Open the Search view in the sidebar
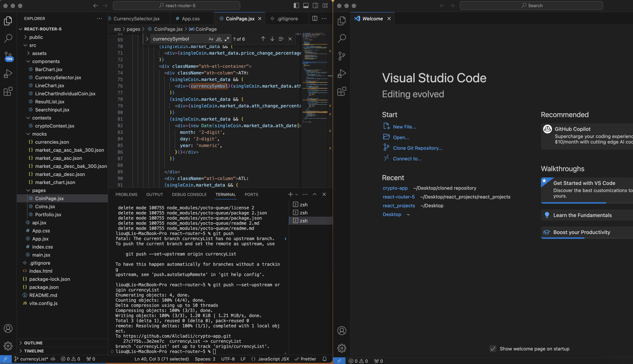 pyautogui.click(x=8, y=38)
